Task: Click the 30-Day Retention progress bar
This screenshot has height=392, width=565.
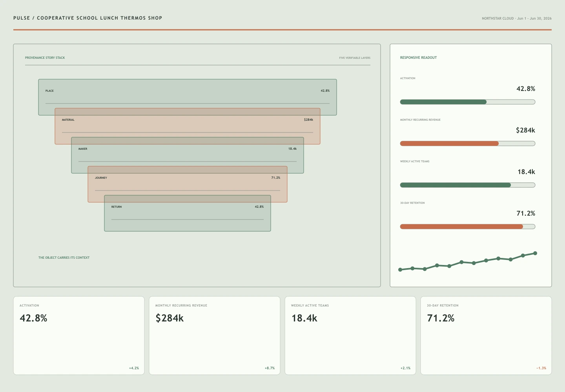Action: pos(468,227)
